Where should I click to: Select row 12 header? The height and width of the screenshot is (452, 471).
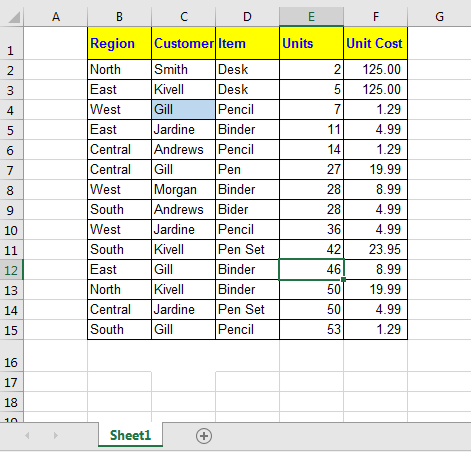pos(11,270)
